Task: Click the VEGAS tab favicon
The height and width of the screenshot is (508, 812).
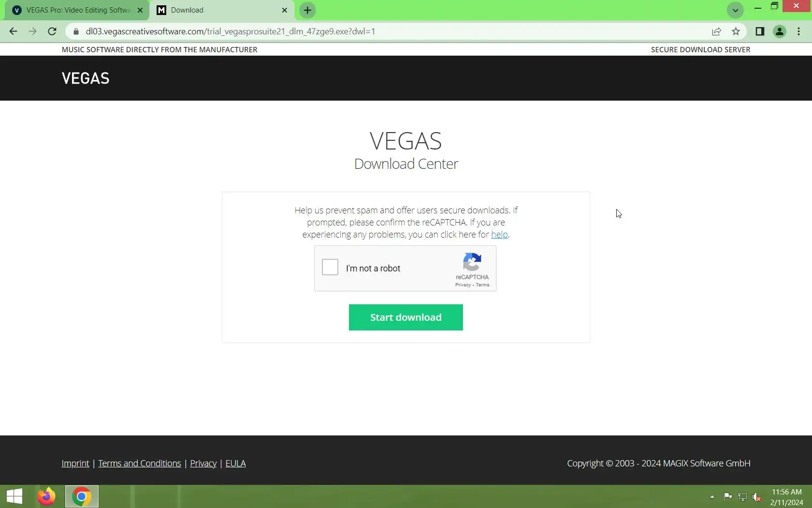Action: pyautogui.click(x=17, y=10)
